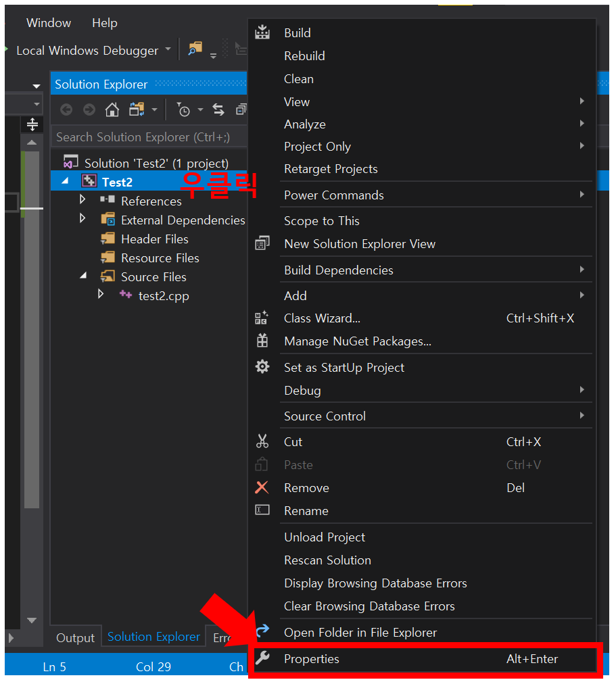Screen dimensions: 616x682
Task: Click the Rename icon
Action: (x=262, y=510)
